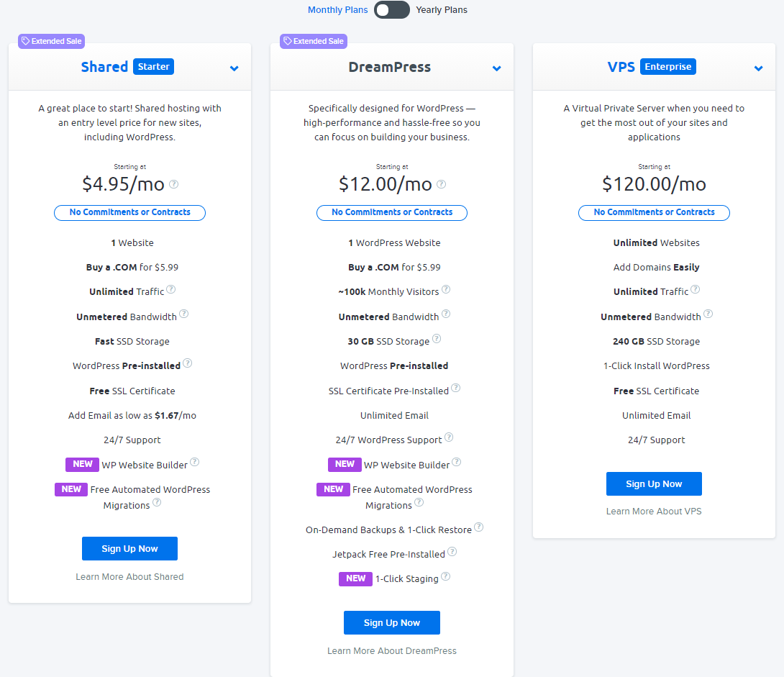
Task: Click VPS No Commitments or Contracts pill
Action: pyautogui.click(x=654, y=212)
